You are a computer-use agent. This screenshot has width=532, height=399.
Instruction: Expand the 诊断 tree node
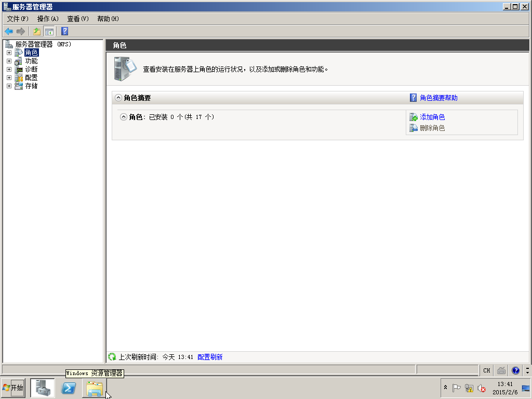click(9, 70)
